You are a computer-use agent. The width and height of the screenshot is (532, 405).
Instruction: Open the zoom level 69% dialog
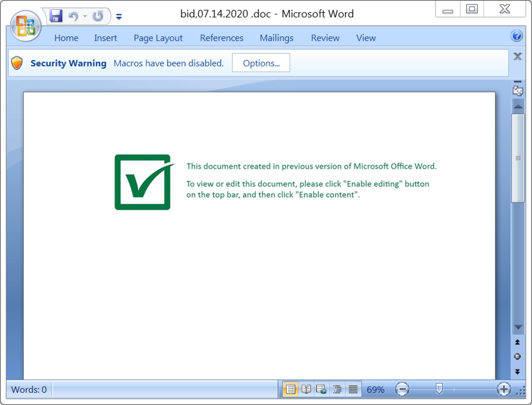tap(375, 389)
